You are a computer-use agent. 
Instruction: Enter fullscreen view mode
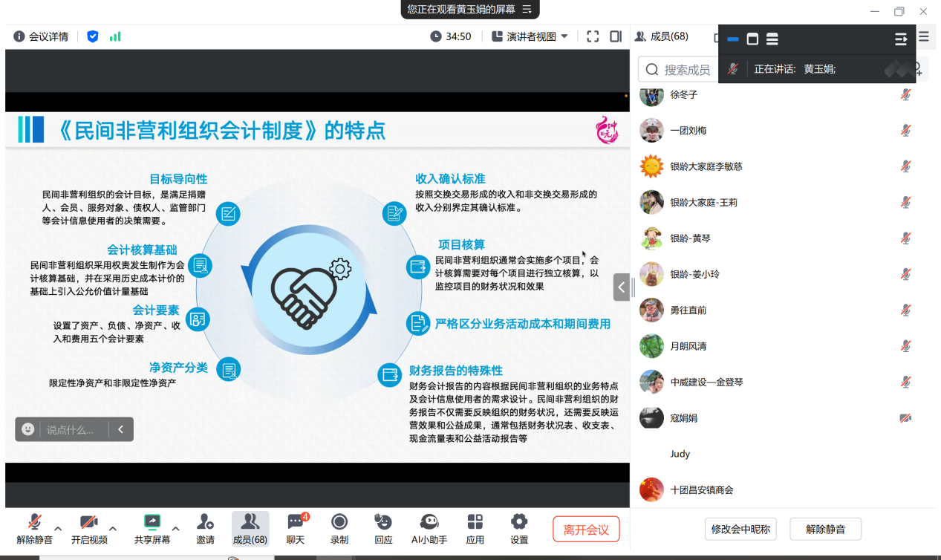[x=592, y=36]
